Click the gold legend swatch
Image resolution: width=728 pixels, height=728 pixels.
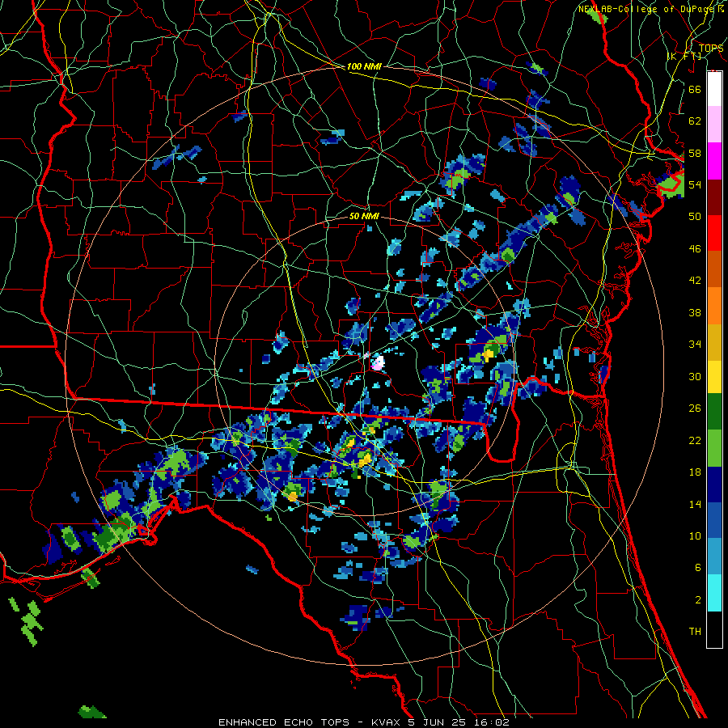tap(714, 342)
